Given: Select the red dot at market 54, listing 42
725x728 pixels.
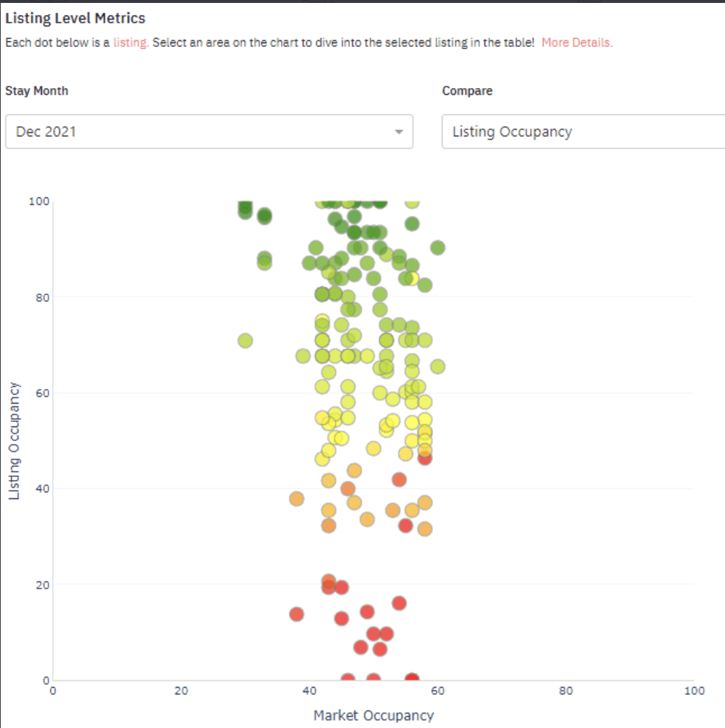Looking at the screenshot, I should (x=399, y=479).
